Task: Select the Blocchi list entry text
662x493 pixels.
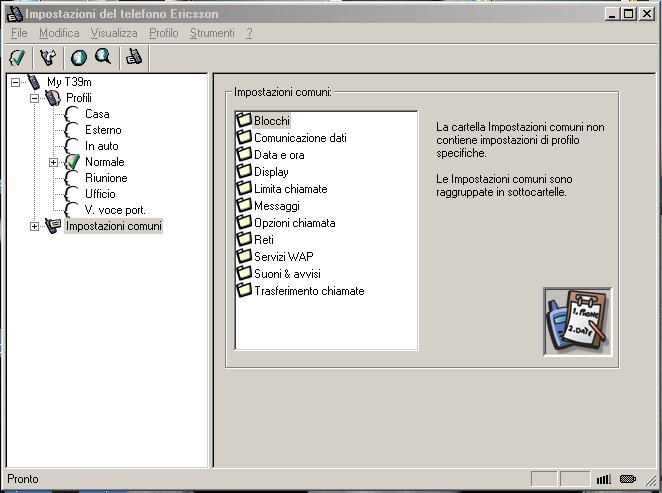Action: (x=272, y=121)
